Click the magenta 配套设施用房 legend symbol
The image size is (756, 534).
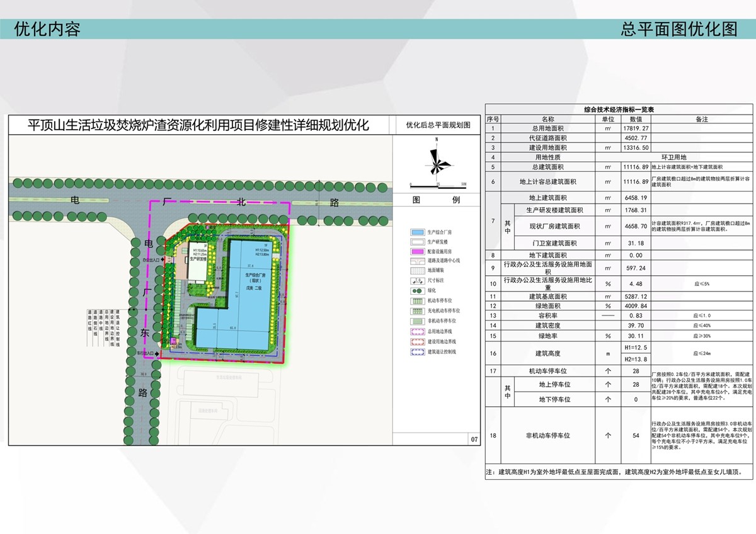click(x=416, y=251)
